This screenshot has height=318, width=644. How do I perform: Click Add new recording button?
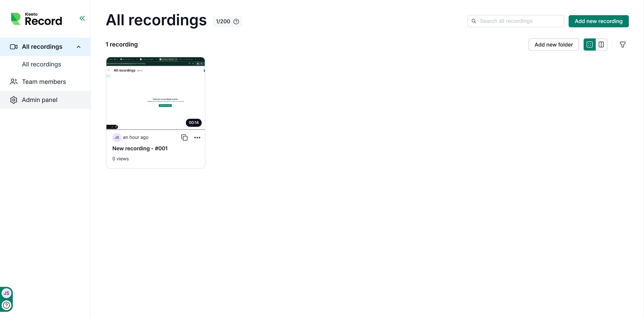598,21
